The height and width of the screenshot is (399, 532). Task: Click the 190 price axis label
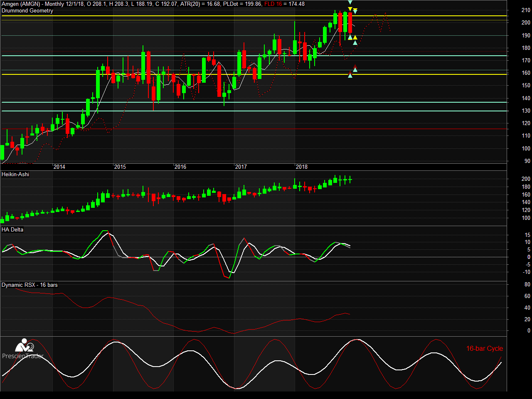526,35
